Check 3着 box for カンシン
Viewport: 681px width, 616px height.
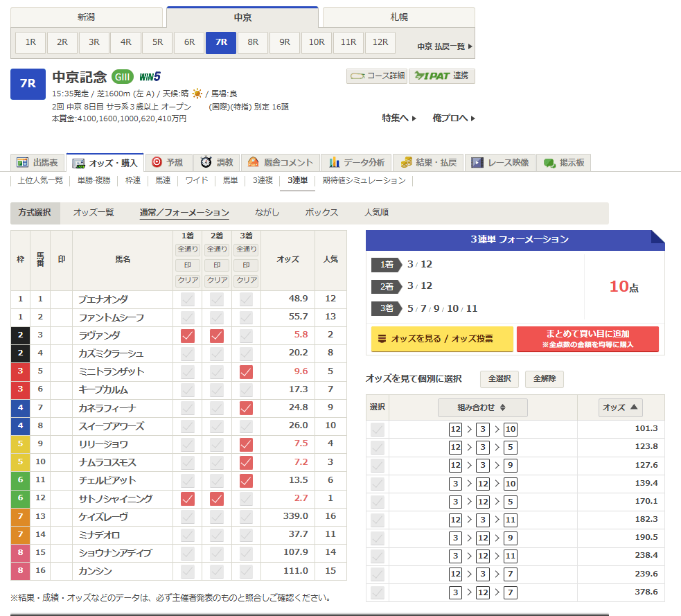pos(246,571)
